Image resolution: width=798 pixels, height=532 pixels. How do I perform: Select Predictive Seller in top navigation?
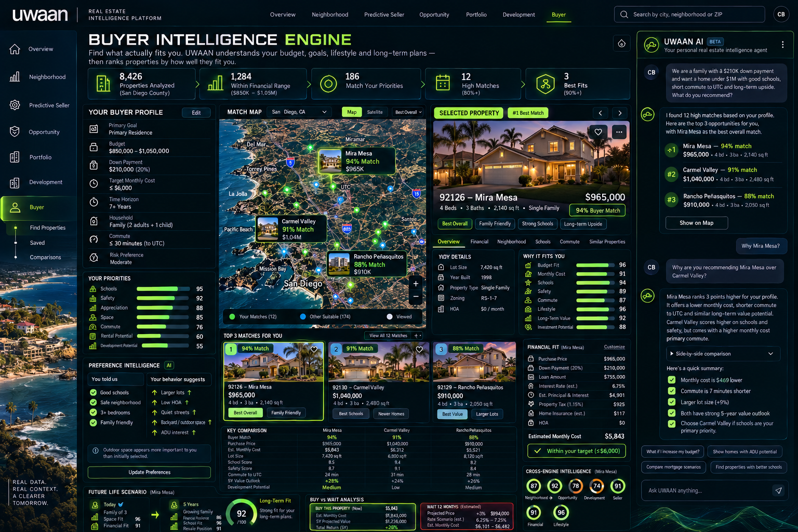pyautogui.click(x=384, y=15)
